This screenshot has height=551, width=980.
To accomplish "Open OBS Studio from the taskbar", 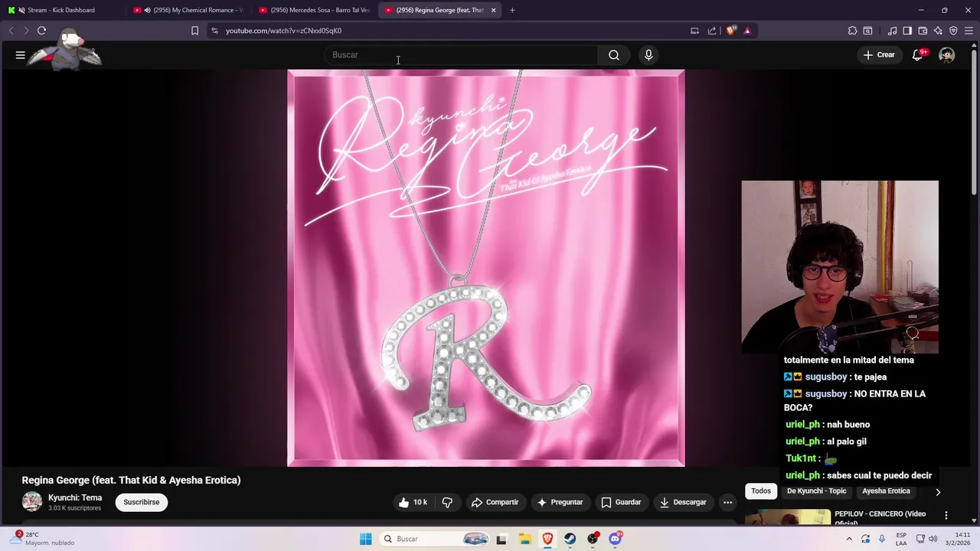I will click(x=593, y=539).
